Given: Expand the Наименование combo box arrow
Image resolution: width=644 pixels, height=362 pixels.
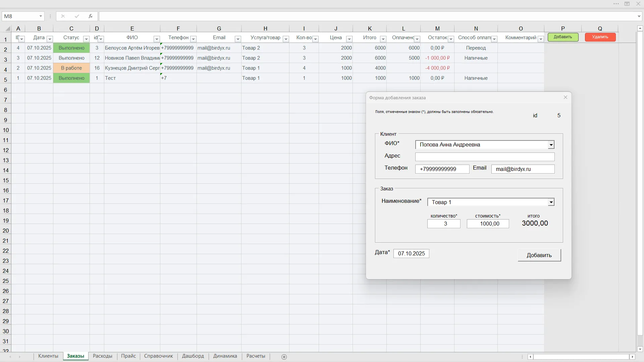Looking at the screenshot, I should 551,202.
